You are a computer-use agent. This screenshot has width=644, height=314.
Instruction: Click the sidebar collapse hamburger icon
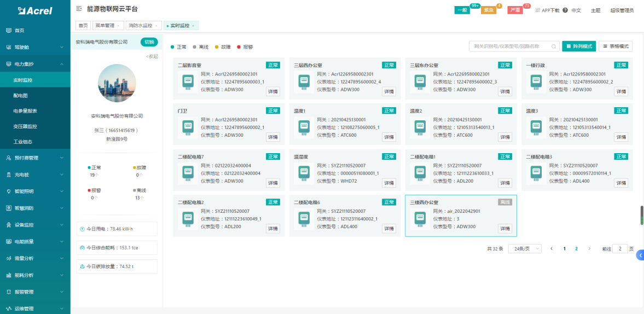coord(79,9)
